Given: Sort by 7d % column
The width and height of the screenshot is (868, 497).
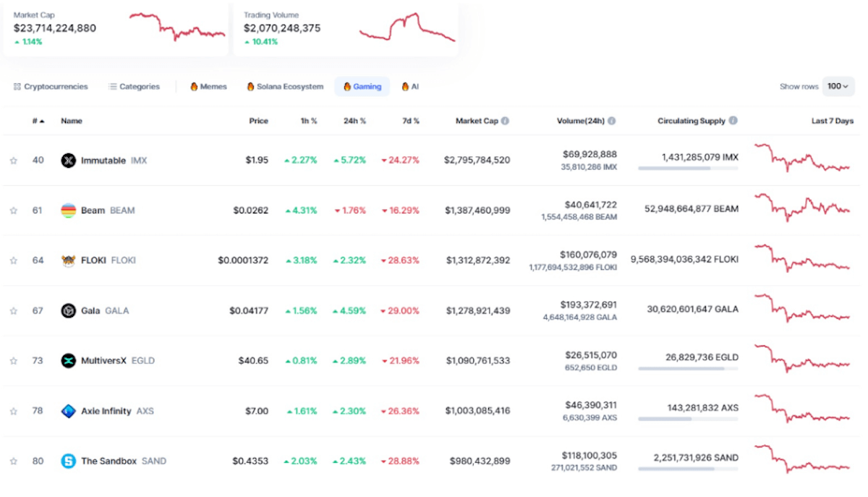Looking at the screenshot, I should tap(410, 121).
